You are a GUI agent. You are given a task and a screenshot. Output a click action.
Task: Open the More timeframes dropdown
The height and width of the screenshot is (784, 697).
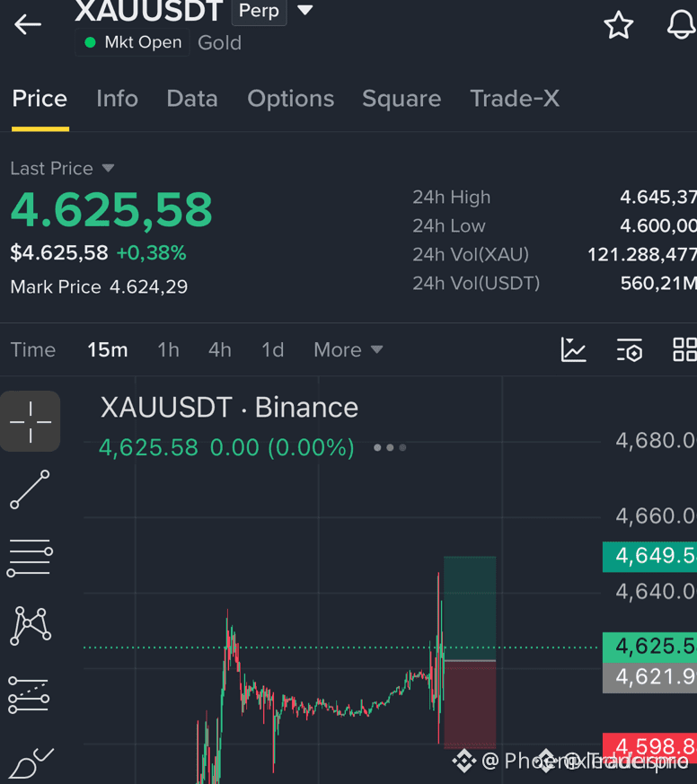[x=348, y=349]
